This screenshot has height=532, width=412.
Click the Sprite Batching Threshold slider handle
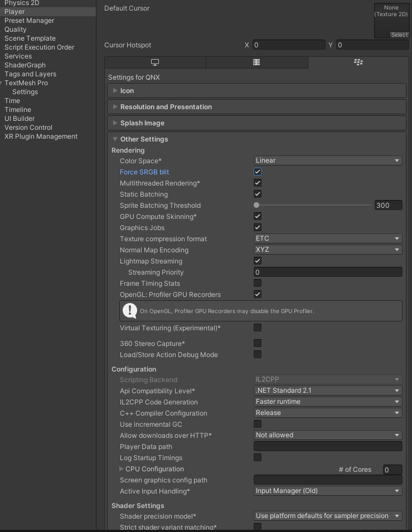[x=256, y=206]
